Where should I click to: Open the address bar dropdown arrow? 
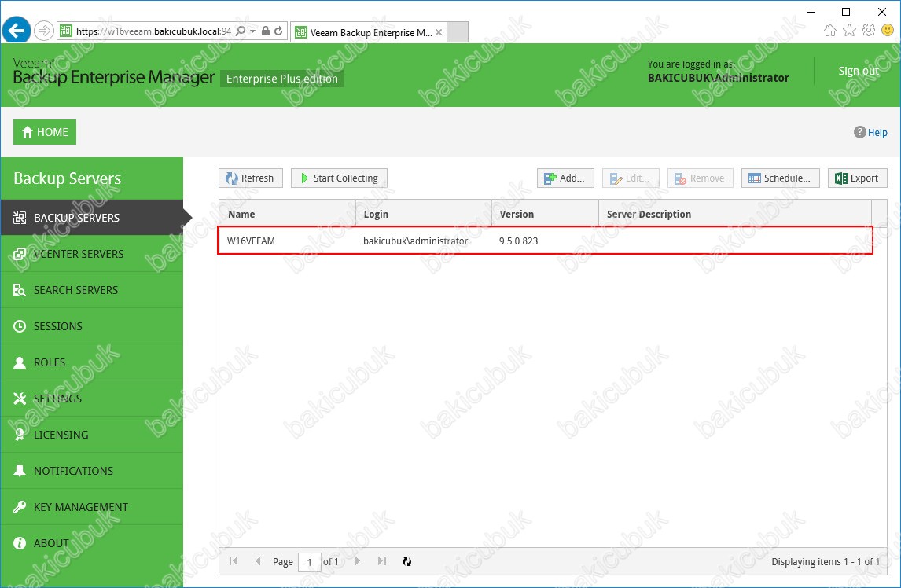(x=253, y=31)
